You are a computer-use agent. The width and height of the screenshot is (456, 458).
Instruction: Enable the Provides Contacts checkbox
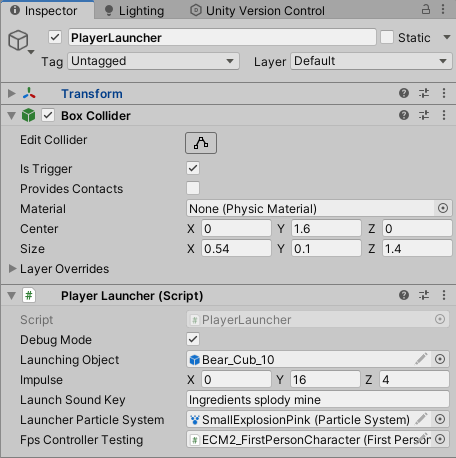click(193, 188)
